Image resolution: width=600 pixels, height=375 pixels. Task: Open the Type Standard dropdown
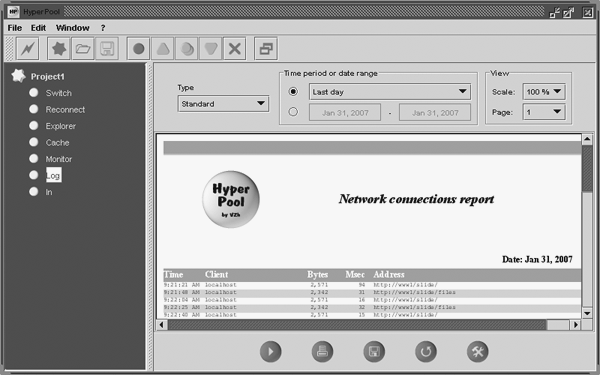(223, 104)
